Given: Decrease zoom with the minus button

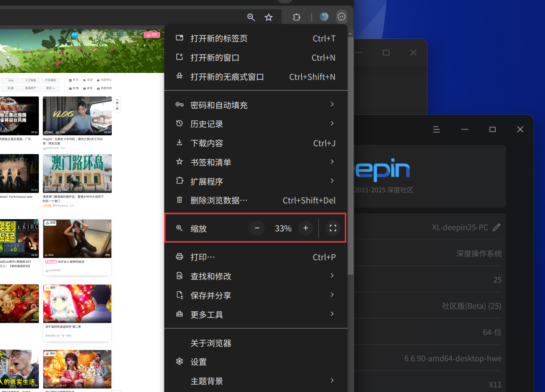Looking at the screenshot, I should tap(257, 228).
